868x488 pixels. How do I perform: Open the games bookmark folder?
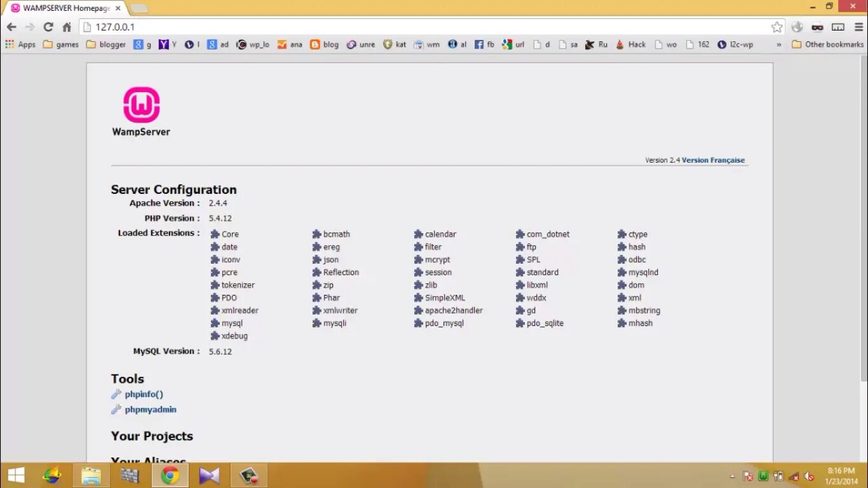pos(60,44)
